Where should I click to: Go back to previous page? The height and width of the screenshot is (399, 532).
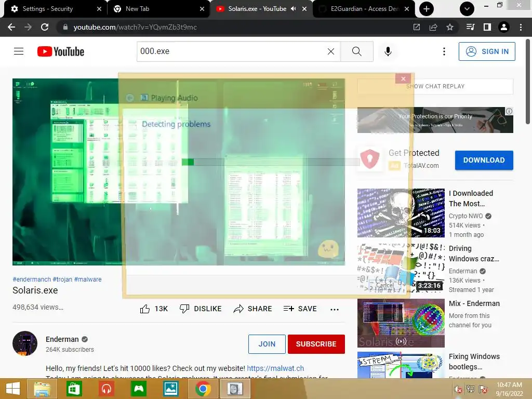[11, 27]
